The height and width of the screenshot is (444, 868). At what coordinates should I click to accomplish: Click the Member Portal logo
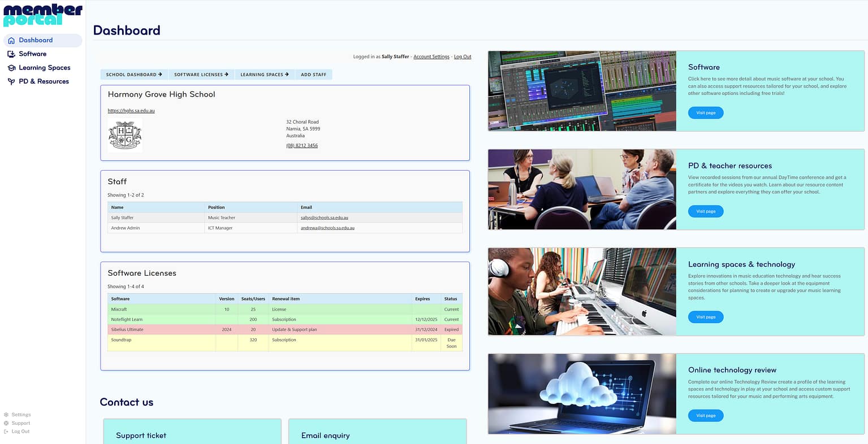click(x=42, y=13)
